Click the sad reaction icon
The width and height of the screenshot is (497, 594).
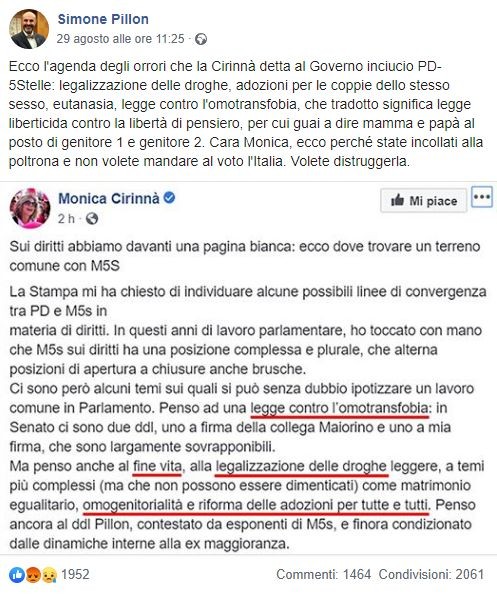[x=49, y=575]
